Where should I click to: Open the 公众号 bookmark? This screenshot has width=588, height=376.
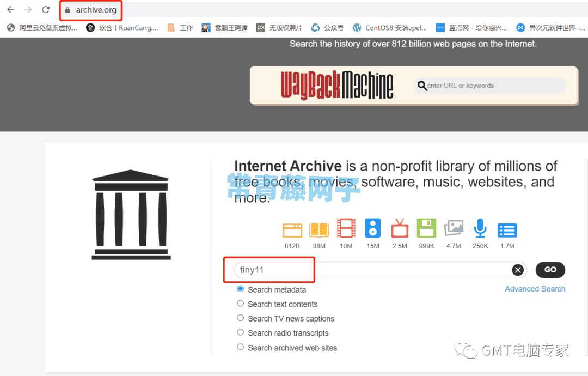(x=327, y=28)
